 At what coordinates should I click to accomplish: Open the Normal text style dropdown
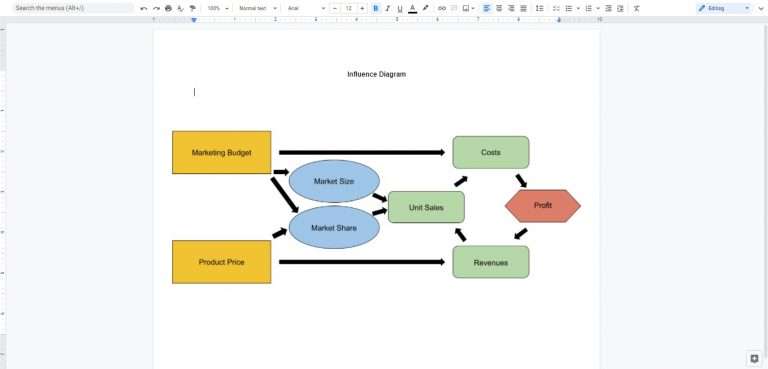click(x=258, y=8)
